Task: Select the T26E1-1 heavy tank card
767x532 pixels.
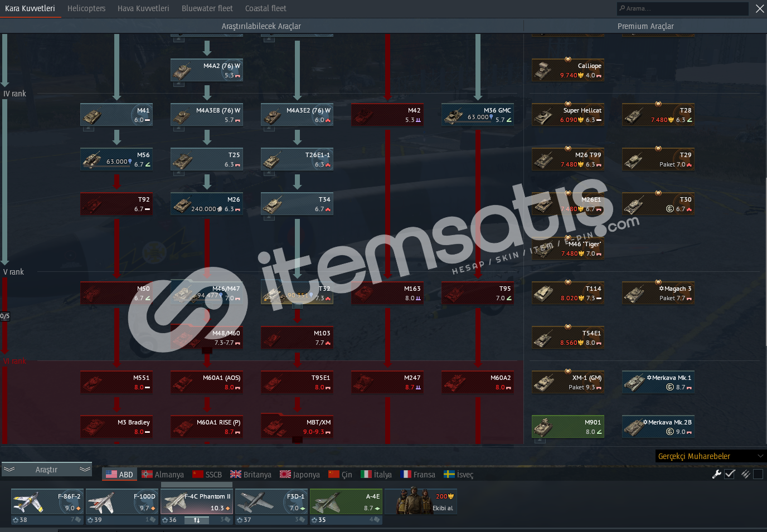Action: tap(297, 159)
